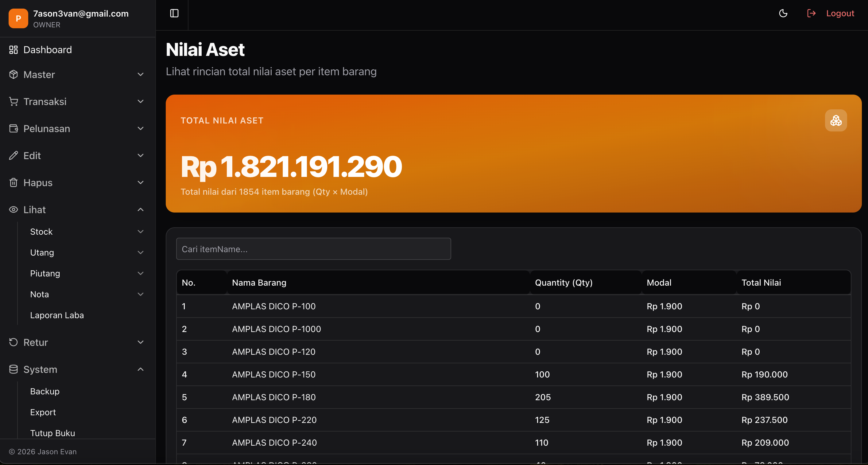
Task: Click the System database icon
Action: tap(14, 369)
